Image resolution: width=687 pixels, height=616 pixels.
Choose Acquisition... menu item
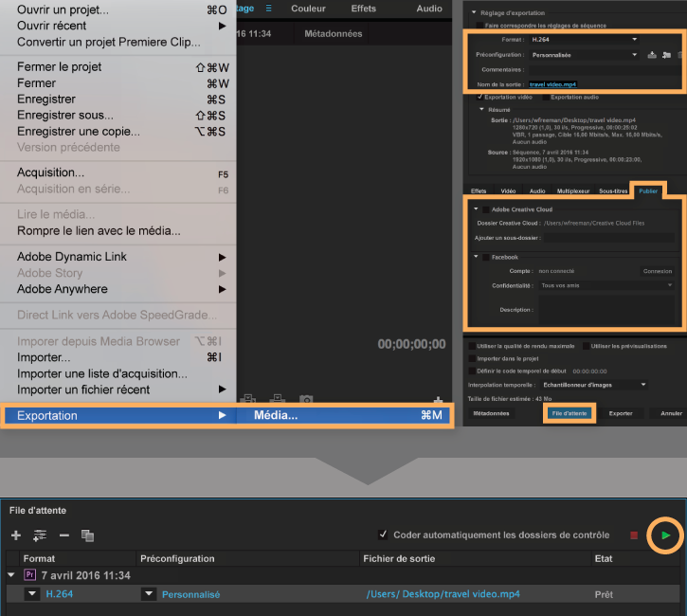[x=118, y=172]
